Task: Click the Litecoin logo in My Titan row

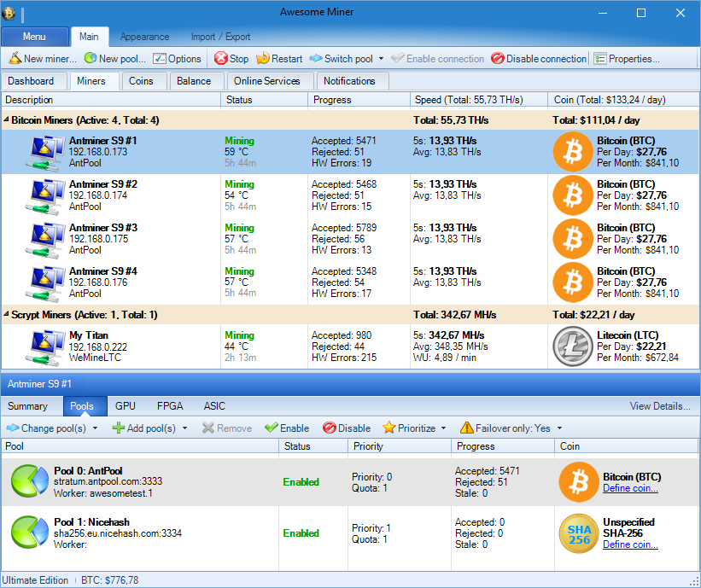Action: (x=573, y=346)
